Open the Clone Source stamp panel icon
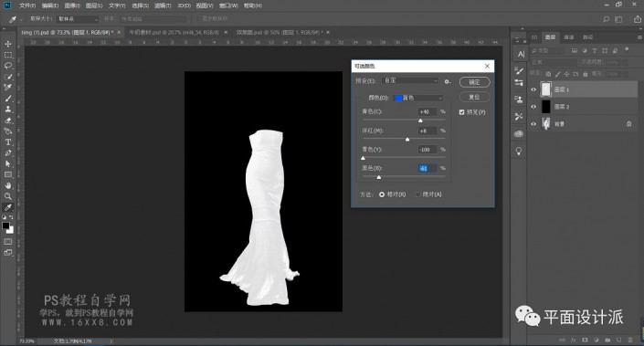The width and height of the screenshot is (644, 346). [519, 100]
